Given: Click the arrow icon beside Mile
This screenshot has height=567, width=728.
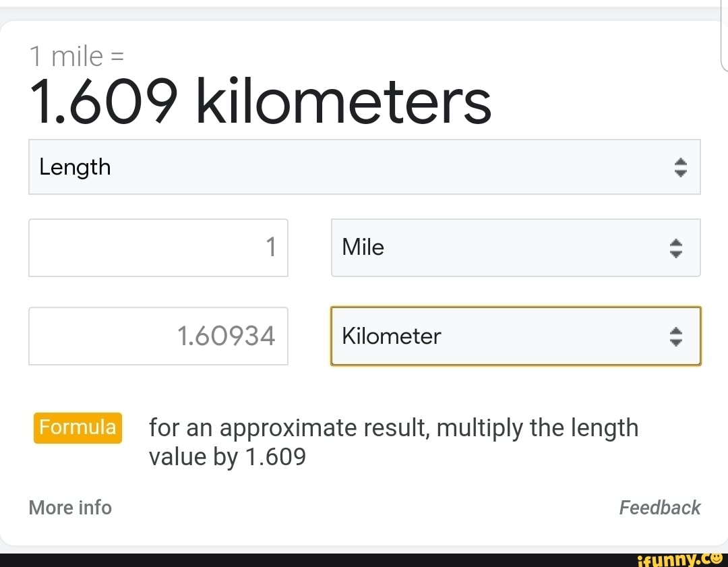Looking at the screenshot, I should 676,248.
